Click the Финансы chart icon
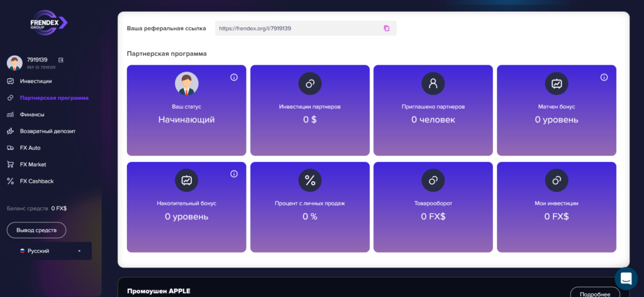Image resolution: width=644 pixels, height=297 pixels. click(11, 114)
